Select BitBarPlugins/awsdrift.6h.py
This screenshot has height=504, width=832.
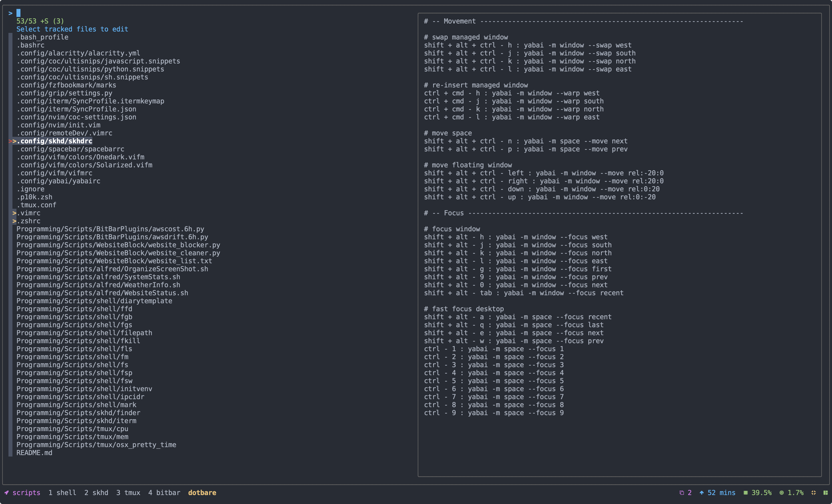[x=112, y=237]
